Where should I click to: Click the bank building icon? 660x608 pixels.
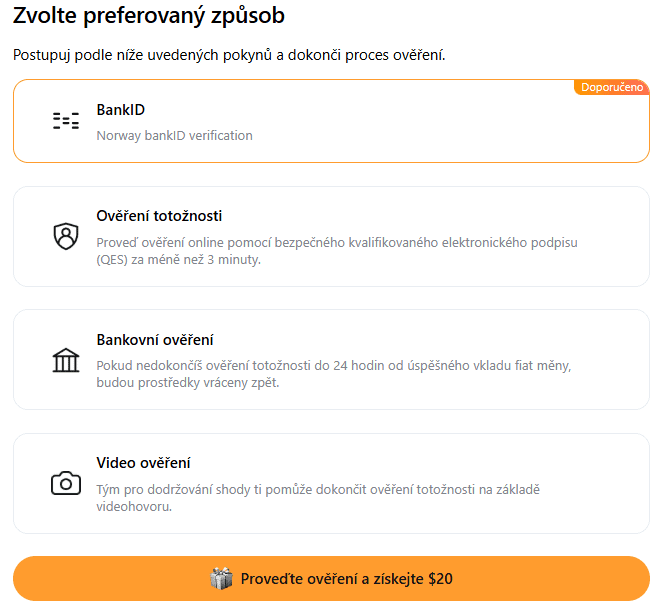[x=66, y=360]
